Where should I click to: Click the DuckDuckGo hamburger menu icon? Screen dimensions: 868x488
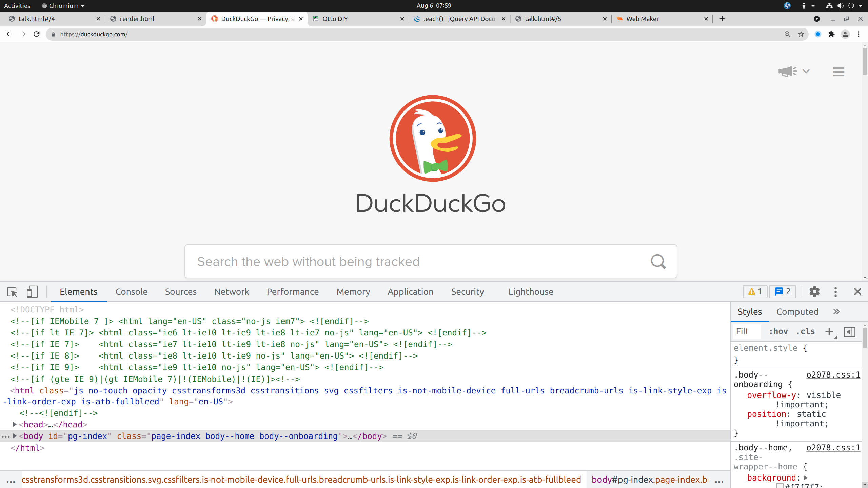click(x=838, y=72)
